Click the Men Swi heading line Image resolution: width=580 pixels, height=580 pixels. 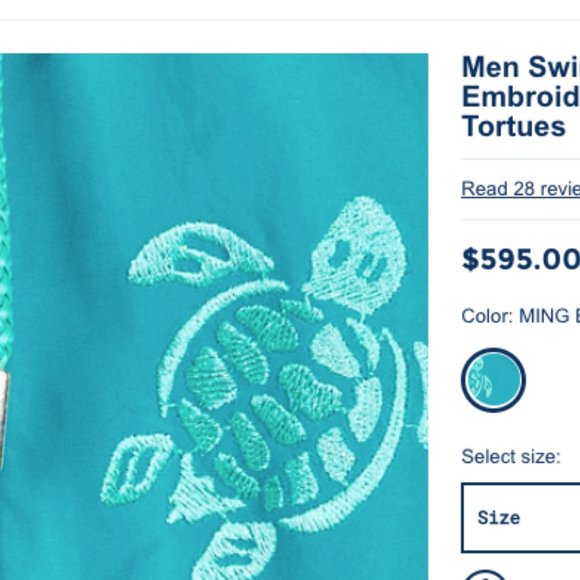(x=521, y=67)
